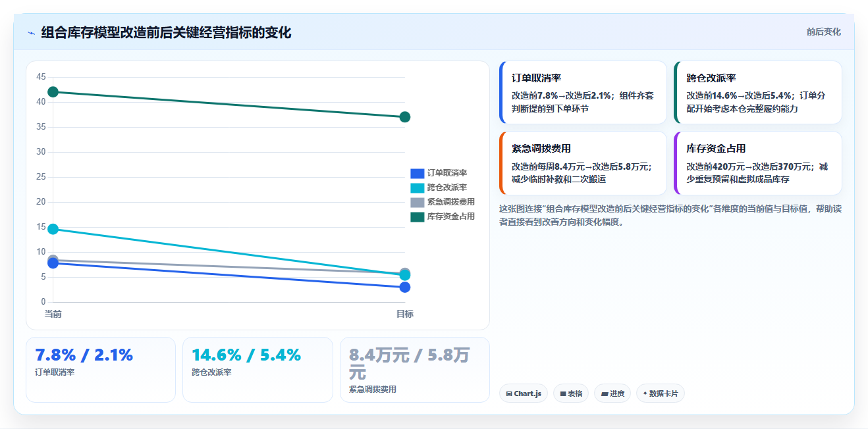Select the 表格 tag
868x429 pixels.
point(571,393)
